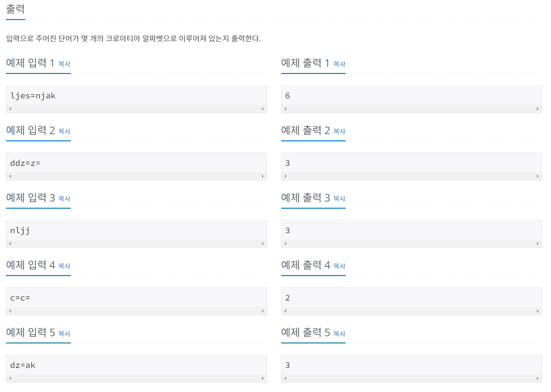Viewport: 551px width, 392px height.
Task: Click right scroll arrow of dz=ak box
Action: click(x=263, y=379)
